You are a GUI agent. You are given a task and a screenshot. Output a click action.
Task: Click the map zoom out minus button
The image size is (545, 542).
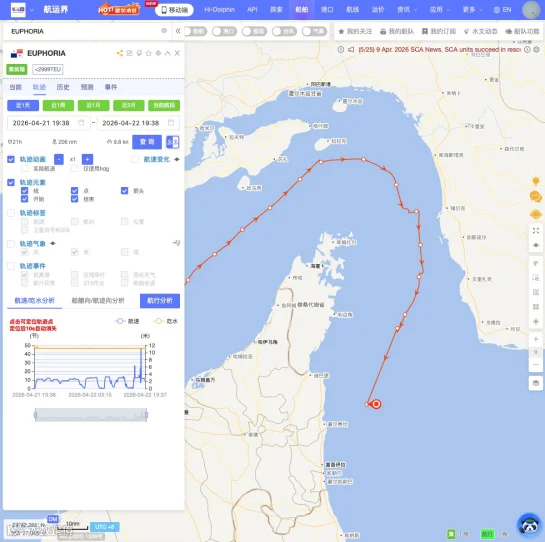[536, 364]
